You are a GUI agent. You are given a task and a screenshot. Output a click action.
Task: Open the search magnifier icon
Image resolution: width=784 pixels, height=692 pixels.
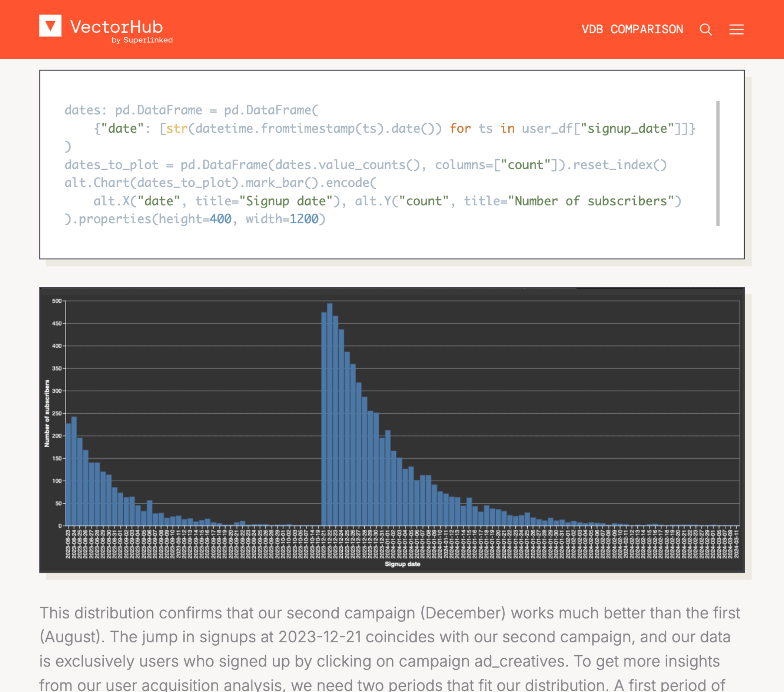pyautogui.click(x=705, y=29)
